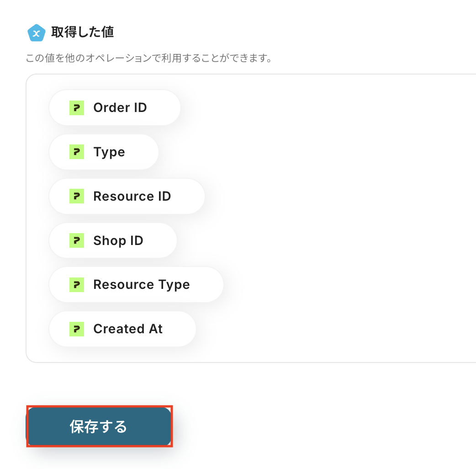Choose the Resource ID value chip

coord(127,196)
